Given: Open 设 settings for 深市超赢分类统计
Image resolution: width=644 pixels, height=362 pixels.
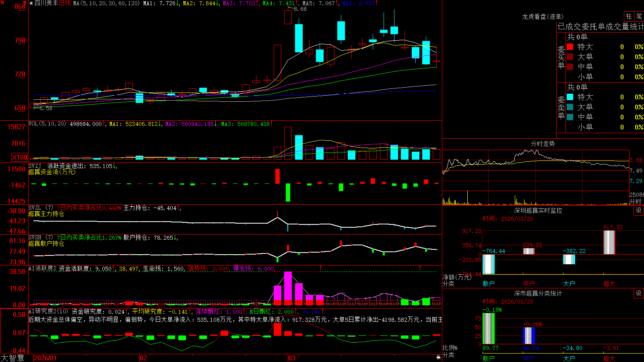Looking at the screenshot, I should tap(639, 293).
